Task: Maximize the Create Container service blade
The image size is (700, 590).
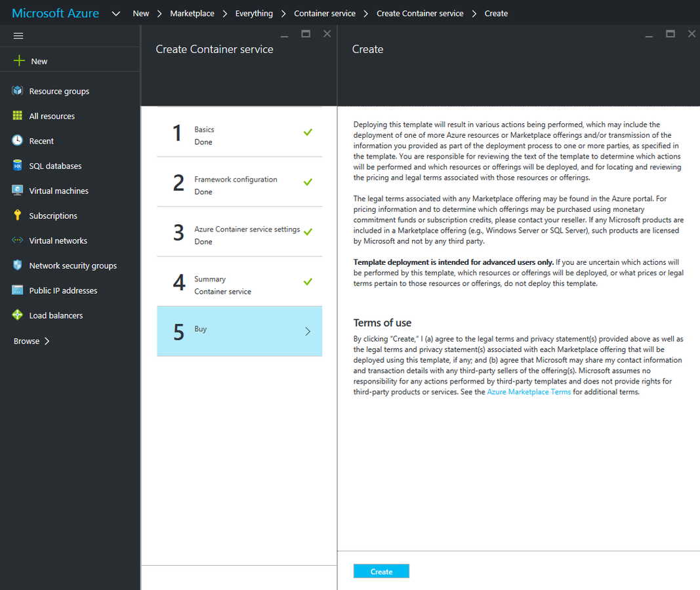Action: point(306,34)
